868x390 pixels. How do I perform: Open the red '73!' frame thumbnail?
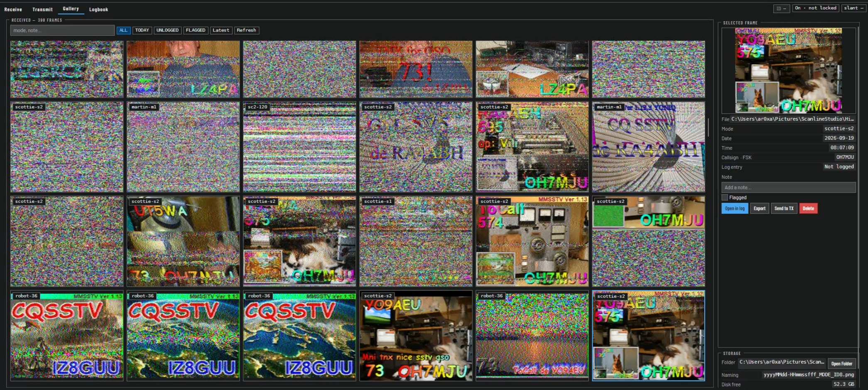coord(416,69)
